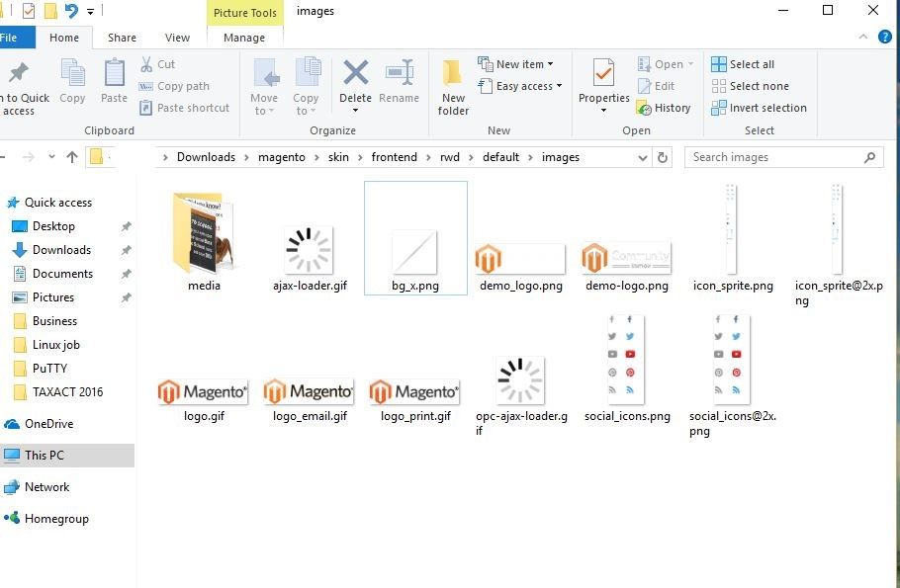The height and width of the screenshot is (588, 900).
Task: Click the Select all icon
Action: coord(719,64)
